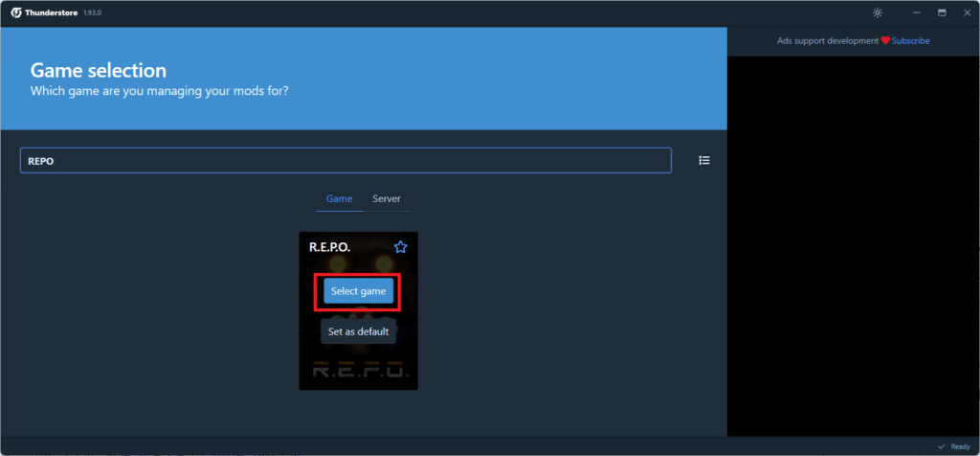Open the Subscribe link
Image resolution: width=980 pixels, height=456 pixels.
point(911,40)
